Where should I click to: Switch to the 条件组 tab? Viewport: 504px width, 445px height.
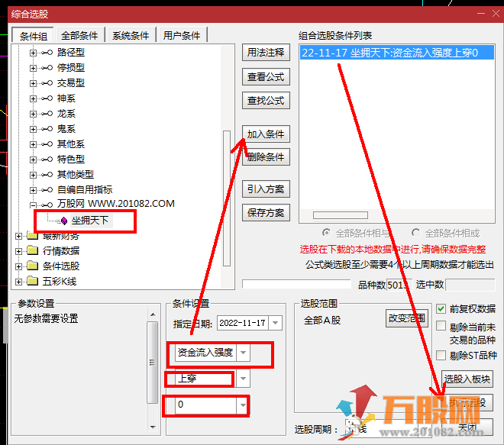pos(33,35)
